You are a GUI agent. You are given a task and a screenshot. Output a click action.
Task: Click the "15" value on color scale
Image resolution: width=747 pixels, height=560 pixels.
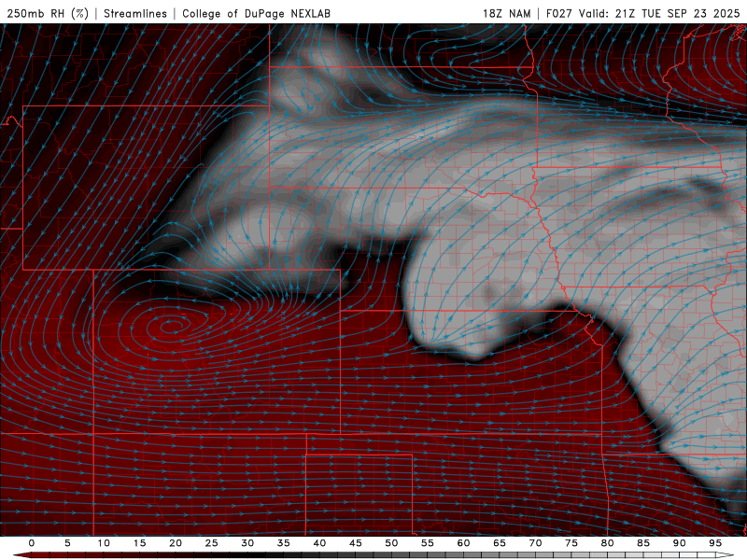click(139, 543)
